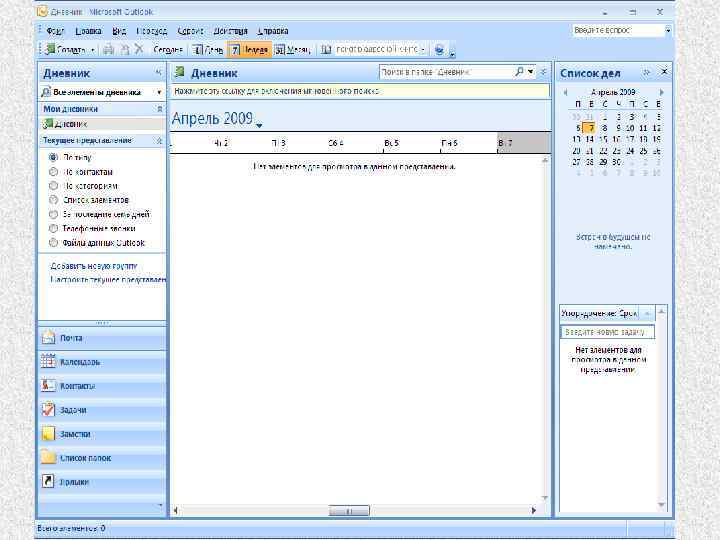
Task: Select date 15 in the mini calendar
Action: (x=603, y=139)
